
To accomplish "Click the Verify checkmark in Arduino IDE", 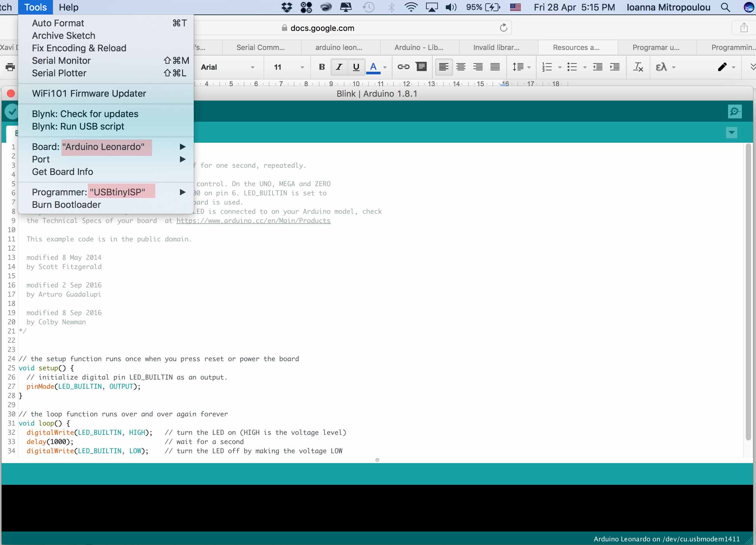I will pos(12,111).
